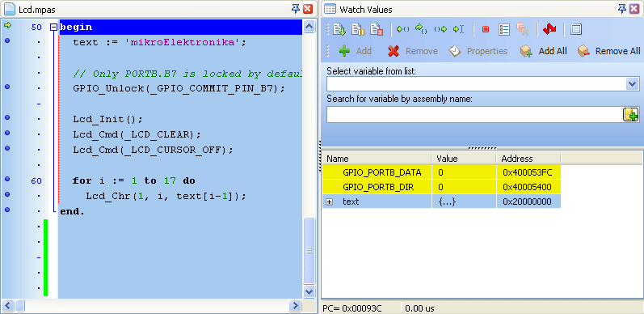Close the Watch Values panel
This screenshot has width=644, height=314.
[x=633, y=9]
